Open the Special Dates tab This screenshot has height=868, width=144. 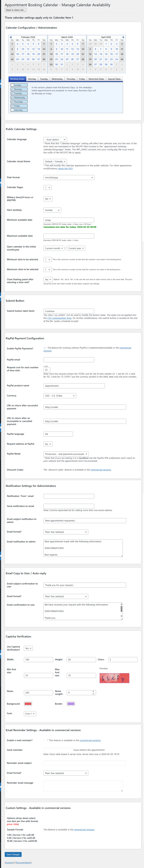[114, 79]
